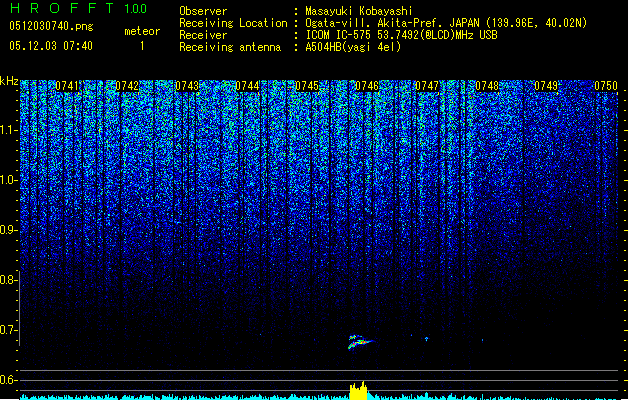
Task: Click the Receiver field label
Action: coord(203,35)
